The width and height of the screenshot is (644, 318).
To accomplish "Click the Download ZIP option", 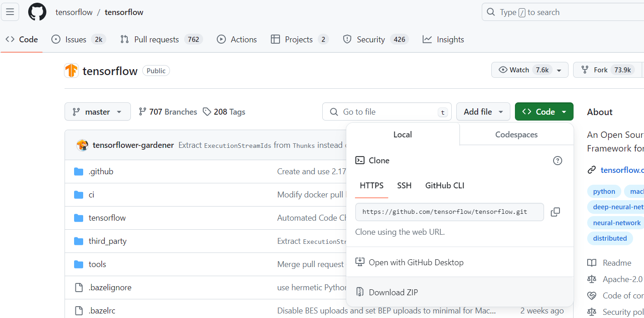I will coord(393,292).
